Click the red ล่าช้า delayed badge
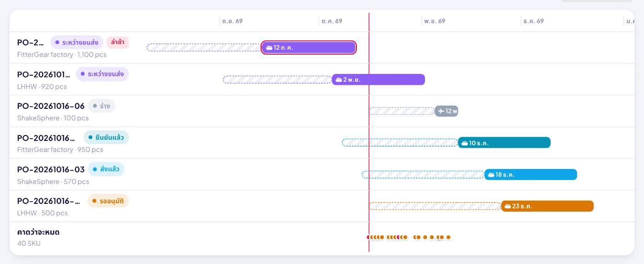 [117, 42]
